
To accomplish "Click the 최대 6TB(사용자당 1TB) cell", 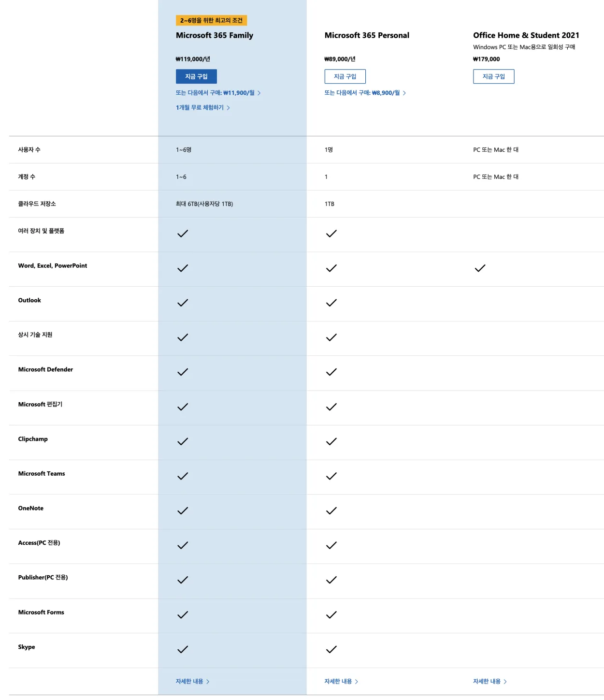I will click(204, 204).
